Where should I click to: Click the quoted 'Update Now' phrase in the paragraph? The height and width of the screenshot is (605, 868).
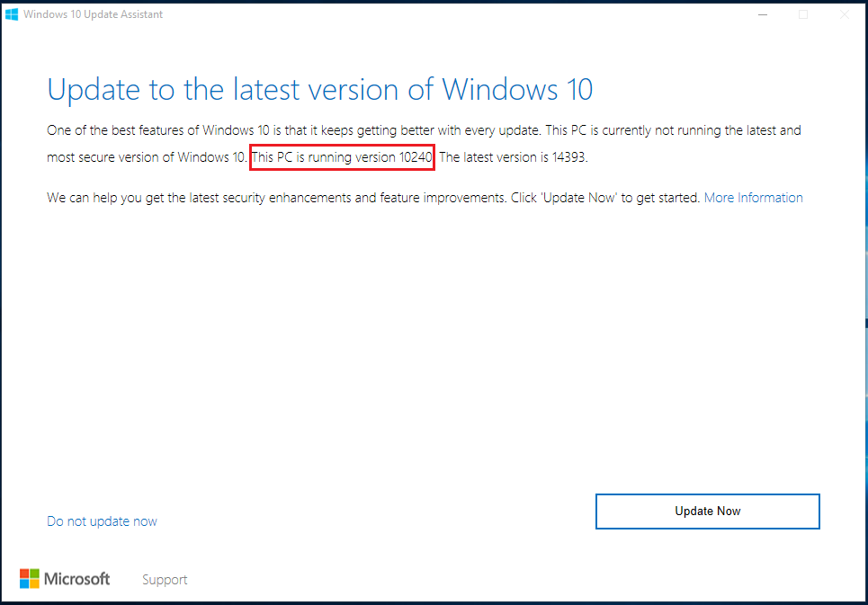[x=580, y=198]
